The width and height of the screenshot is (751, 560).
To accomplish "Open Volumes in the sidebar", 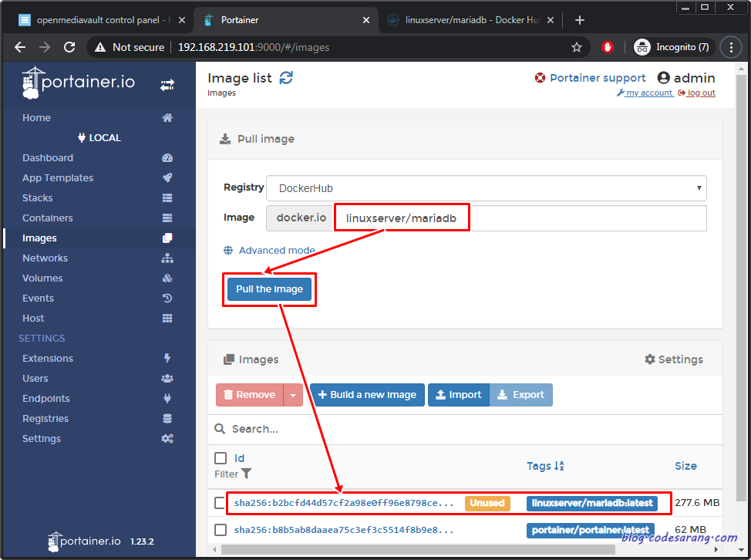I will (x=42, y=278).
